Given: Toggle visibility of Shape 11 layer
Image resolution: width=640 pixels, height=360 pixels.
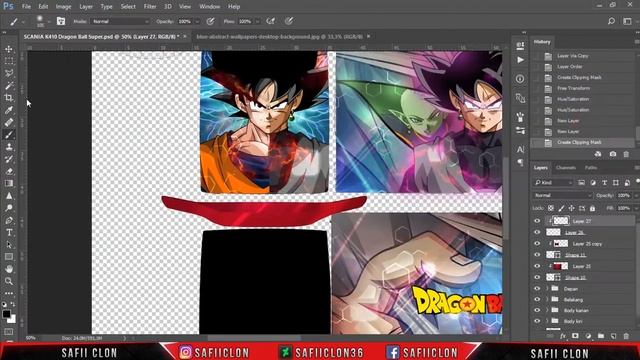Looking at the screenshot, I should [537, 255].
